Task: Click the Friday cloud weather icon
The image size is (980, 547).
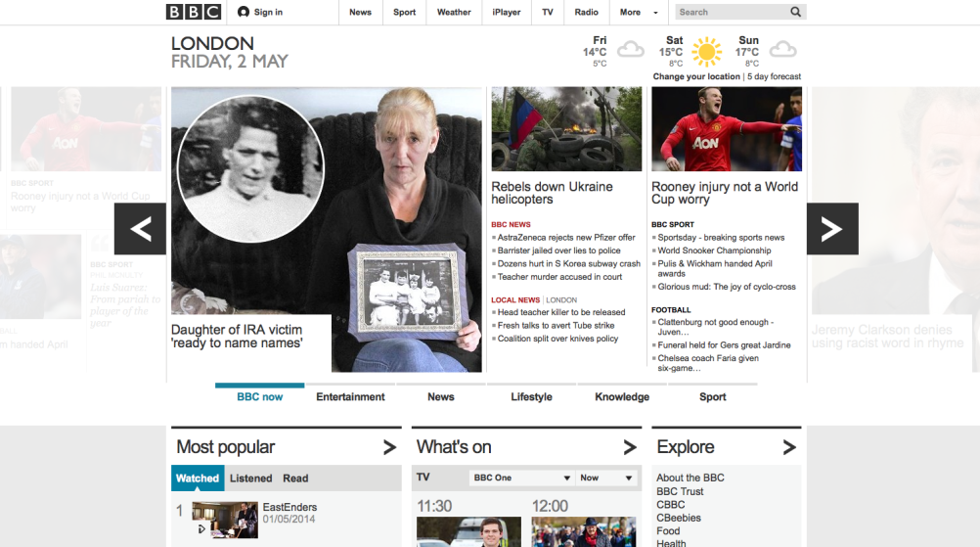Action: click(x=631, y=49)
